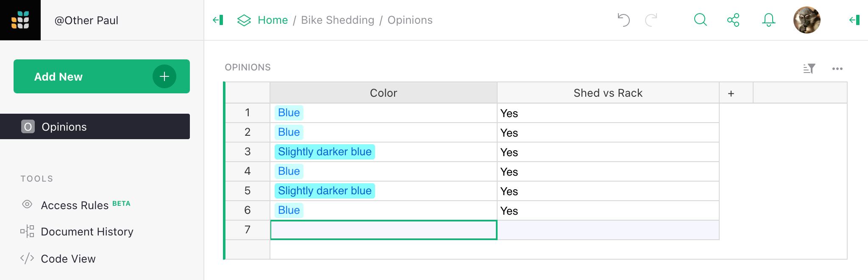Viewport: 868px width, 280px height.
Task: Click the Grist logo icon
Action: [x=20, y=20]
